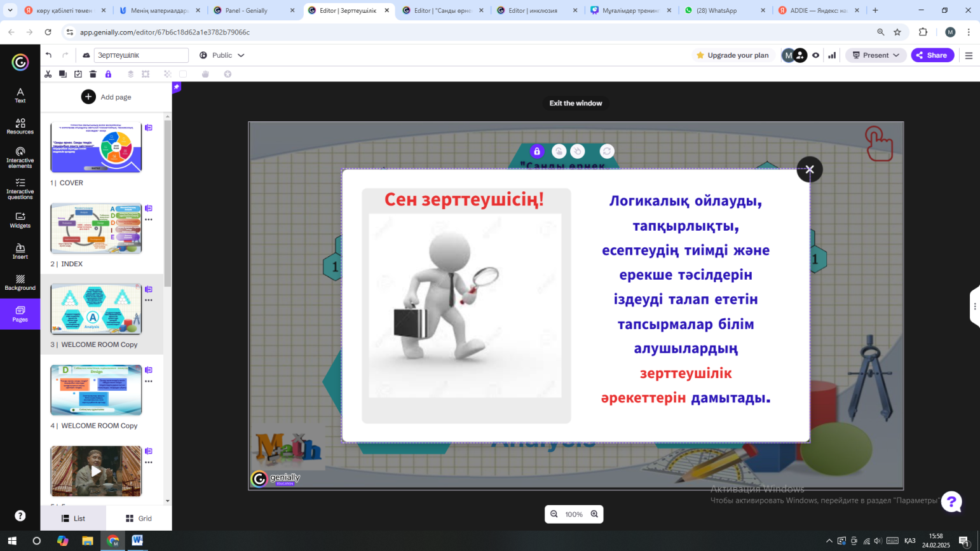Click the add collaborator icon
Viewport: 980px width, 551px height.
[800, 55]
